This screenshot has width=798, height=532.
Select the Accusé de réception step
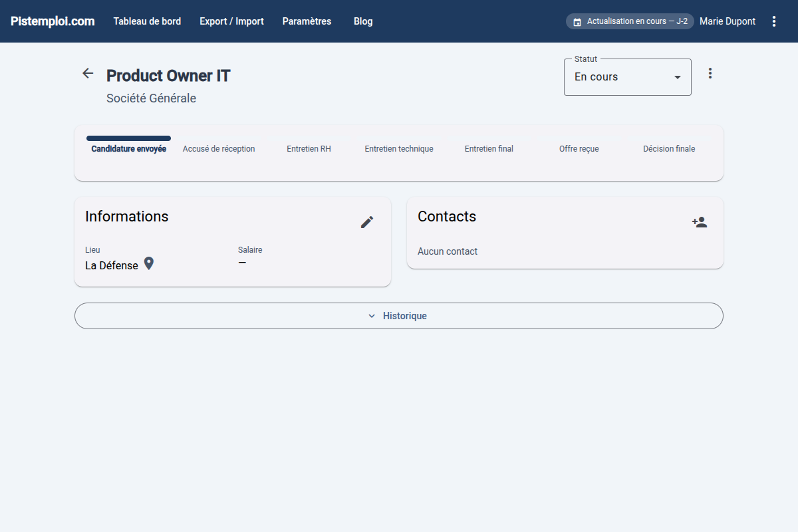(x=219, y=149)
